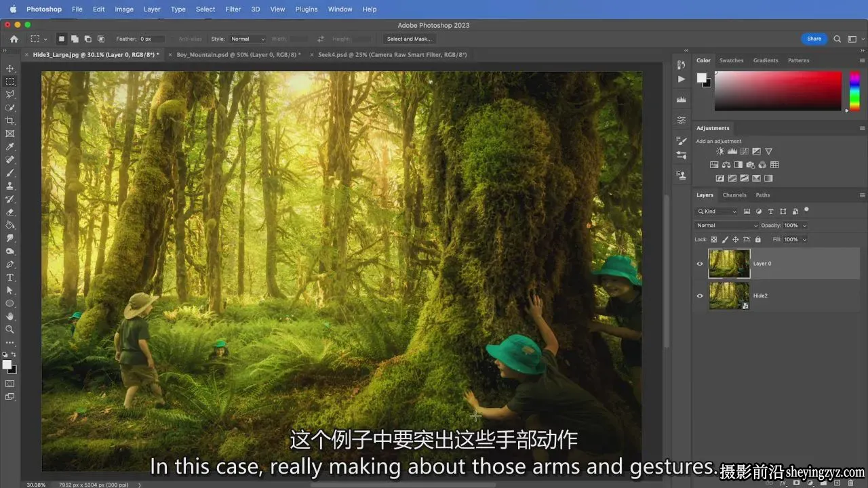The height and width of the screenshot is (488, 868).
Task: Open the Fill value dropdown arrow
Action: point(804,239)
